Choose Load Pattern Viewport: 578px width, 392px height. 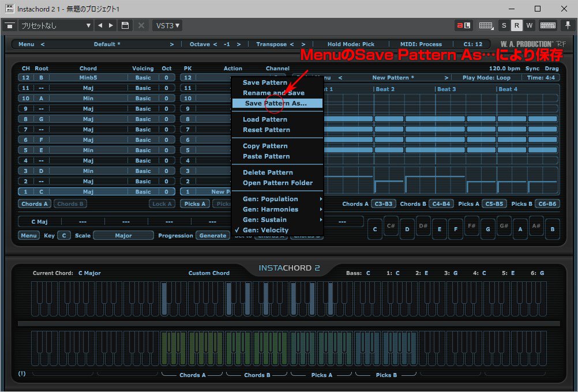278,119
